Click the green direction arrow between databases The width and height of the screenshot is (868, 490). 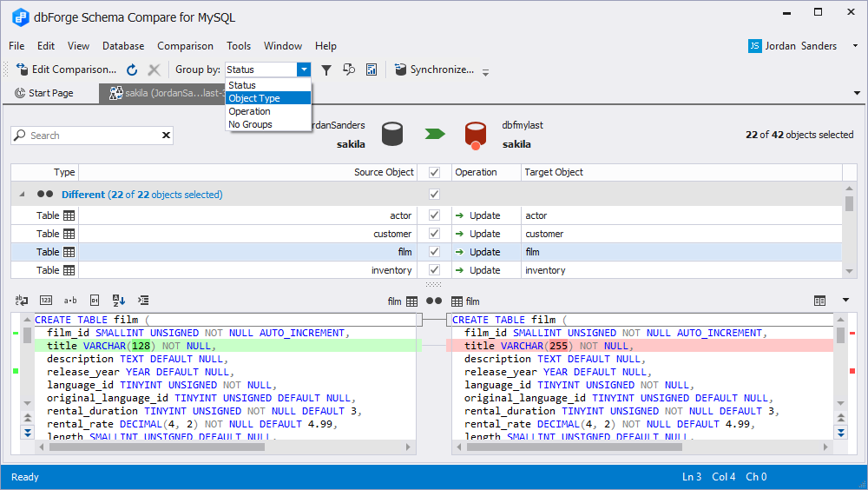pos(435,134)
